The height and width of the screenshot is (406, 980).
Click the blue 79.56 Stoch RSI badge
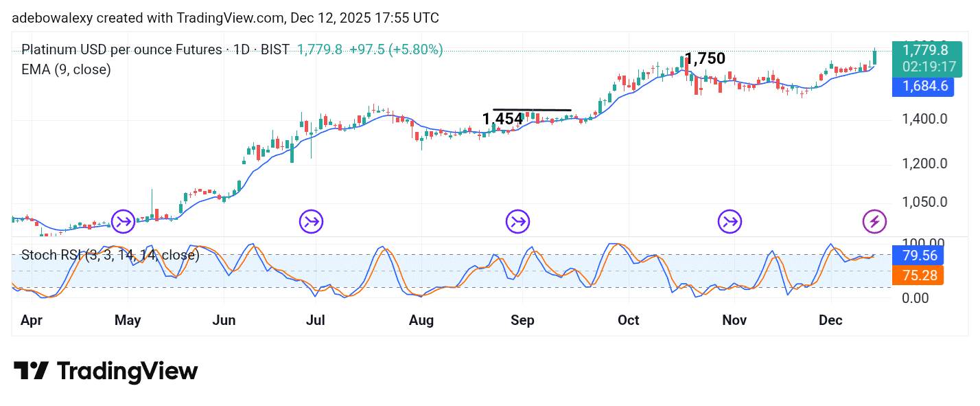pos(918,255)
